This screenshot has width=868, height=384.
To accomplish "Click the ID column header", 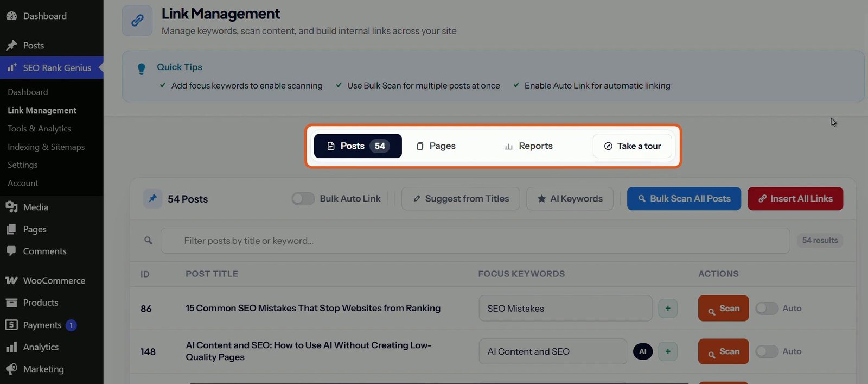I will pyautogui.click(x=145, y=274).
